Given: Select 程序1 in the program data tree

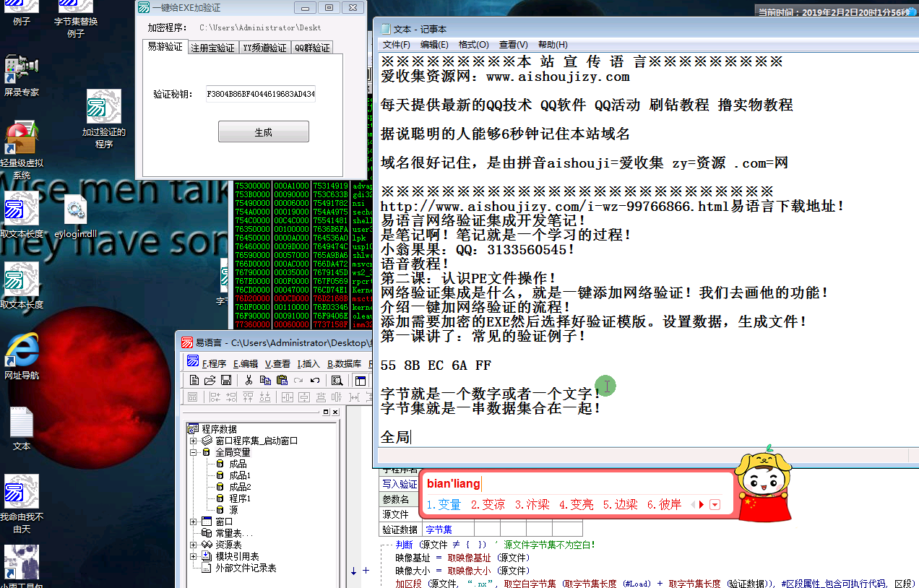Looking at the screenshot, I should (x=240, y=498).
